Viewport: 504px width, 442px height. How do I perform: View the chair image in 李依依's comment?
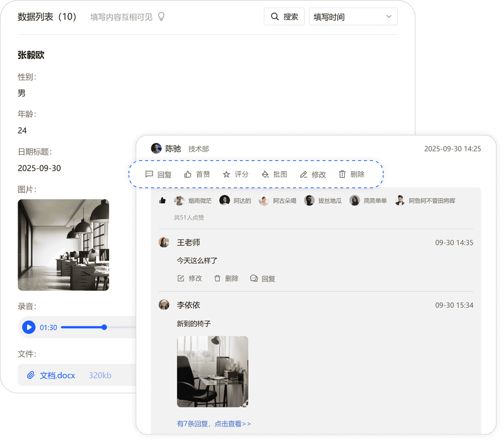213,371
